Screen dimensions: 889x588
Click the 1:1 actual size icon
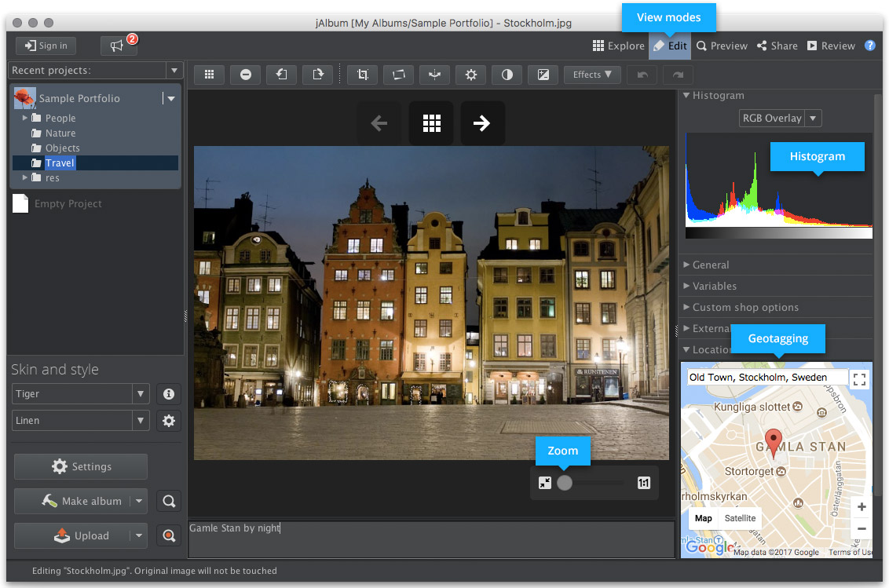tap(643, 483)
